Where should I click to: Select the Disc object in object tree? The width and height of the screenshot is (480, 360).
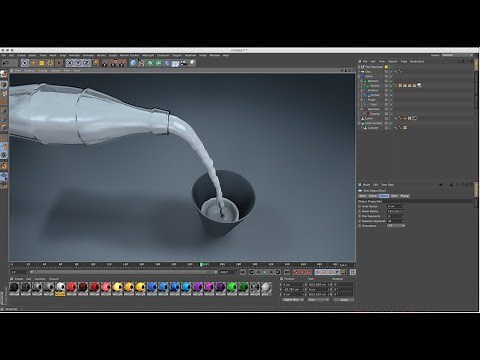point(368,71)
